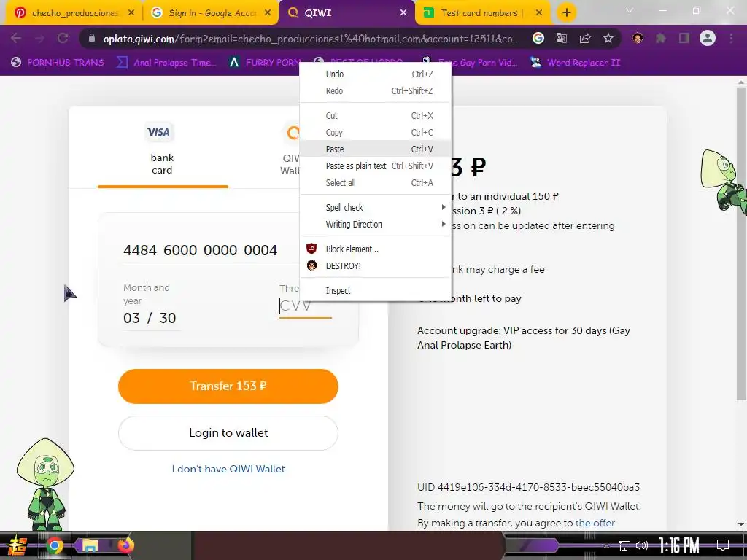Open File Explorer from the taskbar

tap(90, 545)
